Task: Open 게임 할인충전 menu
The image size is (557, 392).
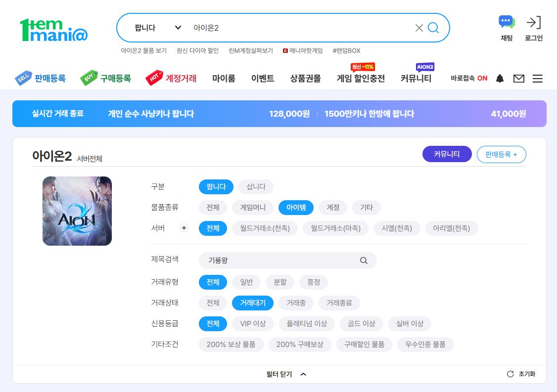Action: [x=361, y=79]
